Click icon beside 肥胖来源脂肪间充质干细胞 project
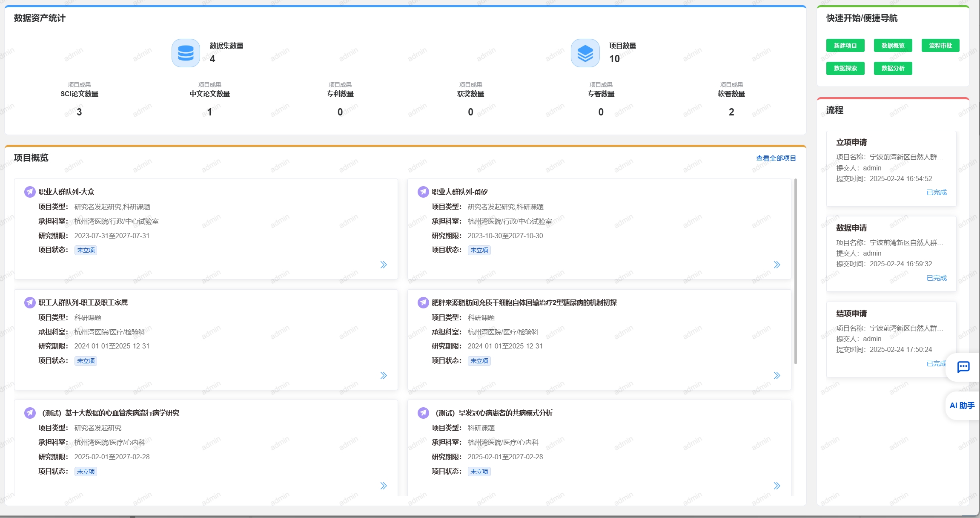The height and width of the screenshot is (518, 980). 423,302
